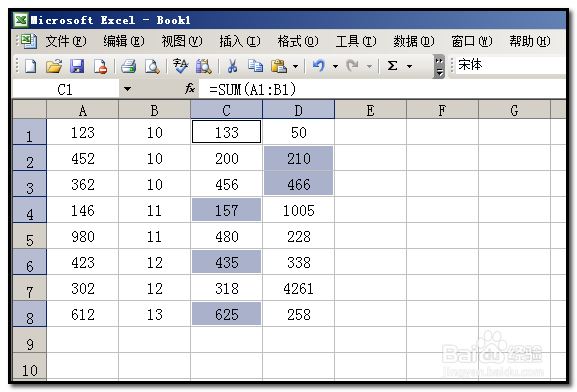Click cell D4 containing 1005

(298, 210)
